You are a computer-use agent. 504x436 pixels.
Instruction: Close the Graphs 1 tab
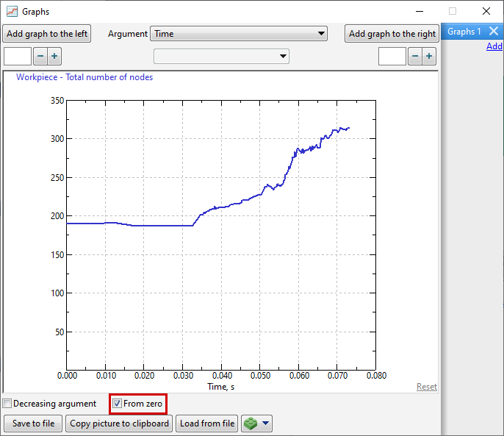[x=494, y=31]
